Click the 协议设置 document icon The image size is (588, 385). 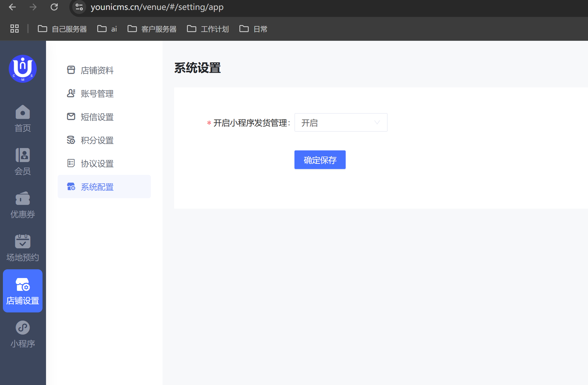(x=71, y=163)
